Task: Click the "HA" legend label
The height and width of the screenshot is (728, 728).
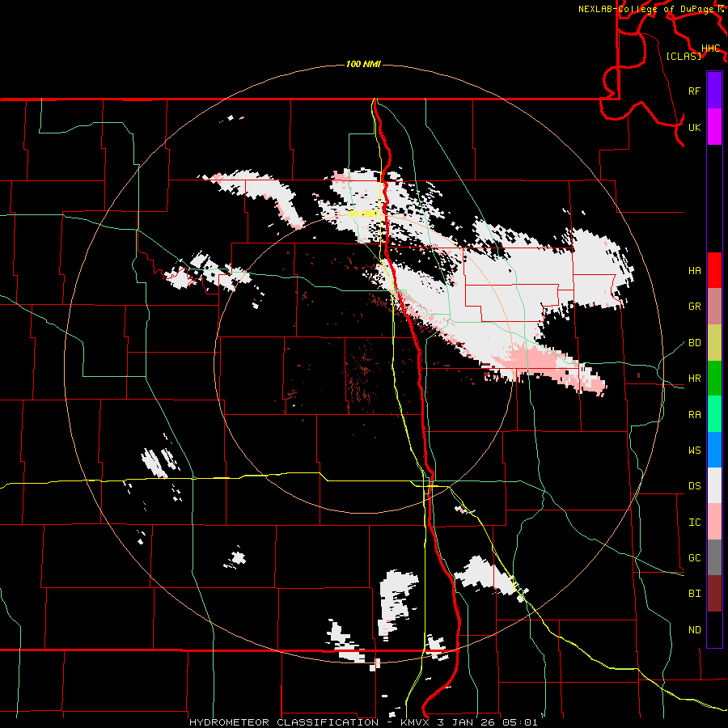Action: (694, 271)
